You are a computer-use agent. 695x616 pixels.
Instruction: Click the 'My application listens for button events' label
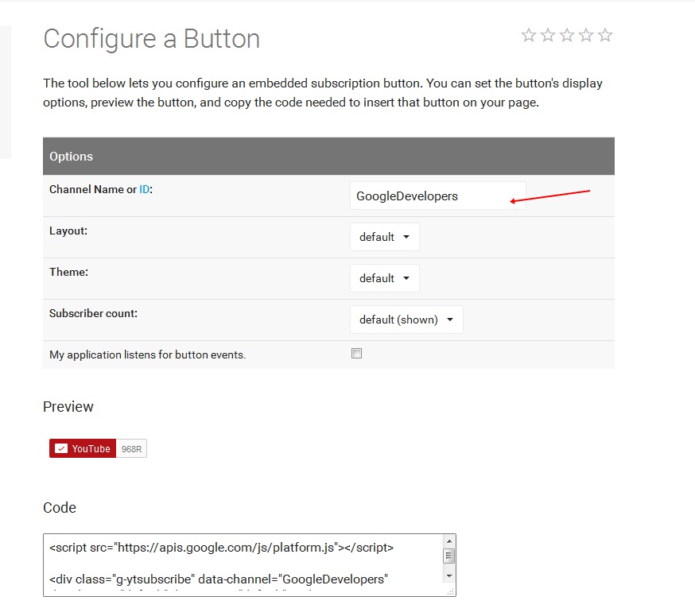click(147, 355)
